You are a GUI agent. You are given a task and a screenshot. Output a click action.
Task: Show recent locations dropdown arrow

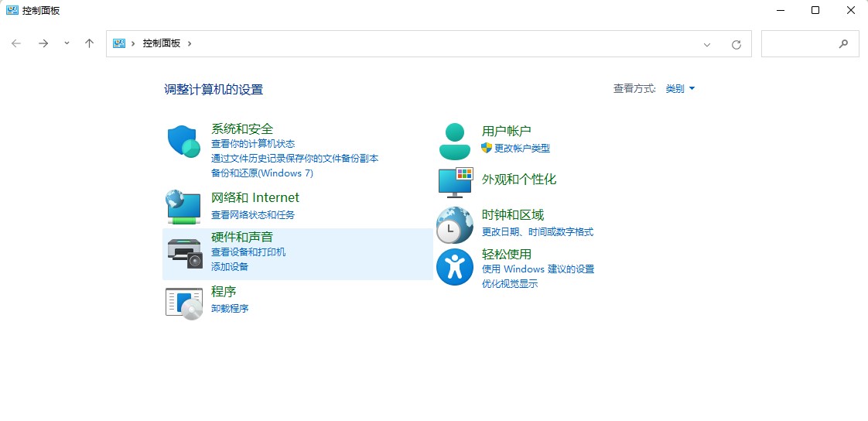point(67,44)
